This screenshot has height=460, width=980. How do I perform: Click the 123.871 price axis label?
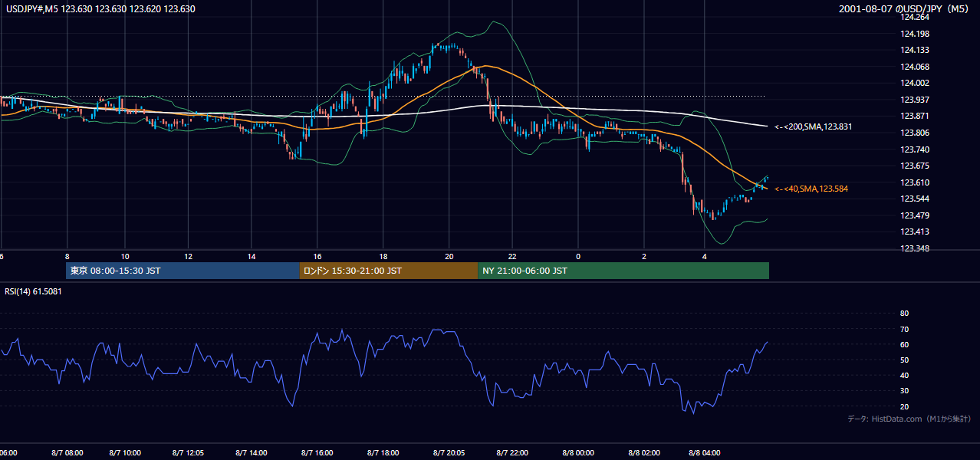[914, 116]
